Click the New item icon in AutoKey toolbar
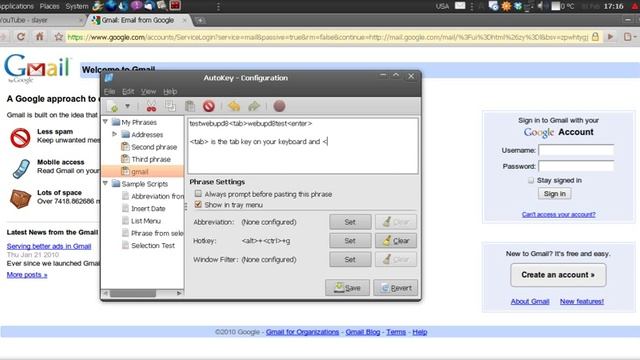 (113, 107)
